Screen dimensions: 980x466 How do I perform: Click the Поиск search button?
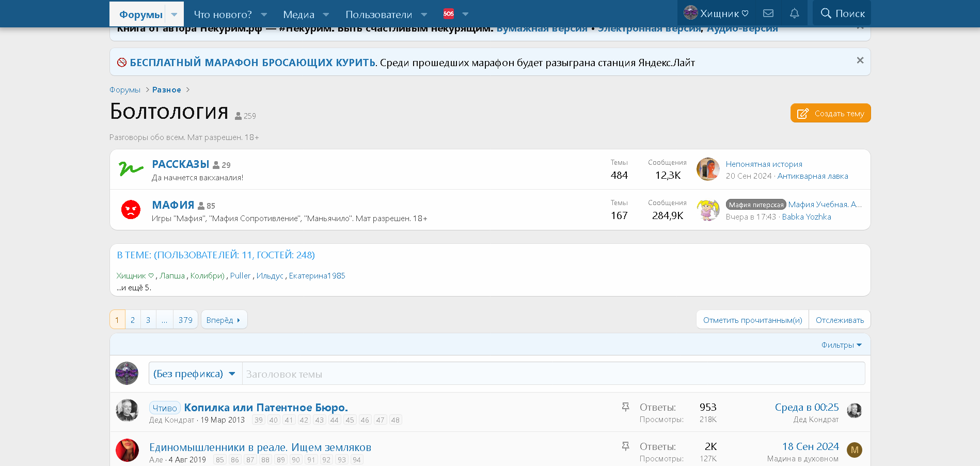[842, 13]
